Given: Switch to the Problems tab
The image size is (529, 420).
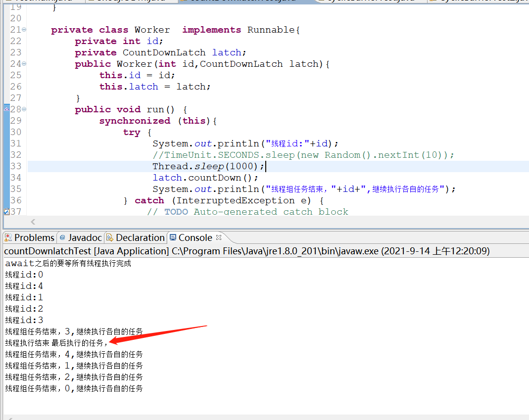Looking at the screenshot, I should 29,238.
